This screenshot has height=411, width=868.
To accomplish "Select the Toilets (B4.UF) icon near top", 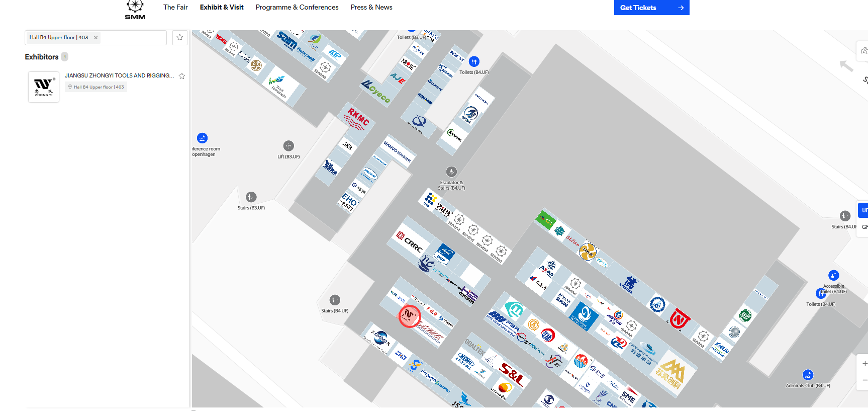I will [474, 61].
